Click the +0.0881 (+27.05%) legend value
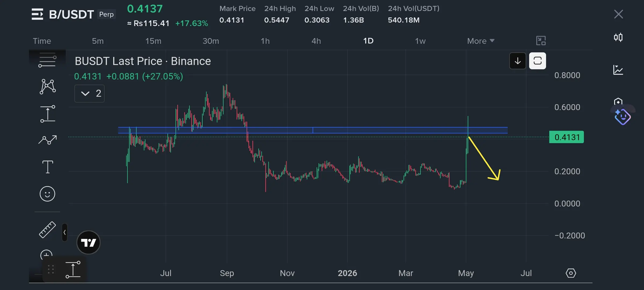The image size is (644, 290). point(145,77)
